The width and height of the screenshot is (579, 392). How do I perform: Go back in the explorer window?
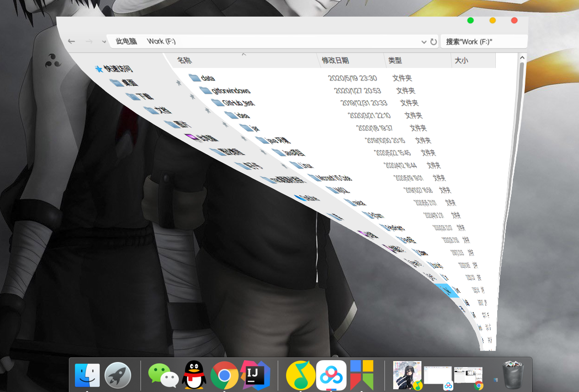[71, 42]
